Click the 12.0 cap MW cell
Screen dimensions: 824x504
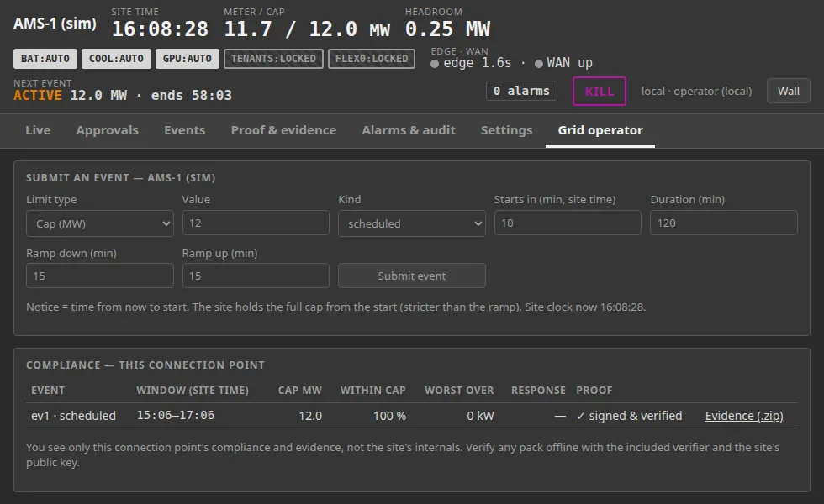pyautogui.click(x=310, y=416)
